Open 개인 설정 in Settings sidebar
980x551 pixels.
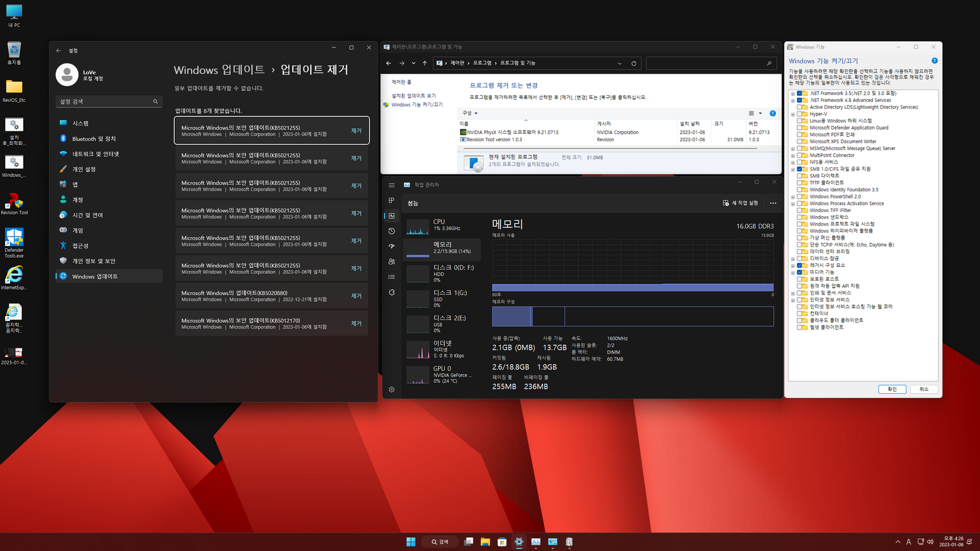(x=109, y=169)
